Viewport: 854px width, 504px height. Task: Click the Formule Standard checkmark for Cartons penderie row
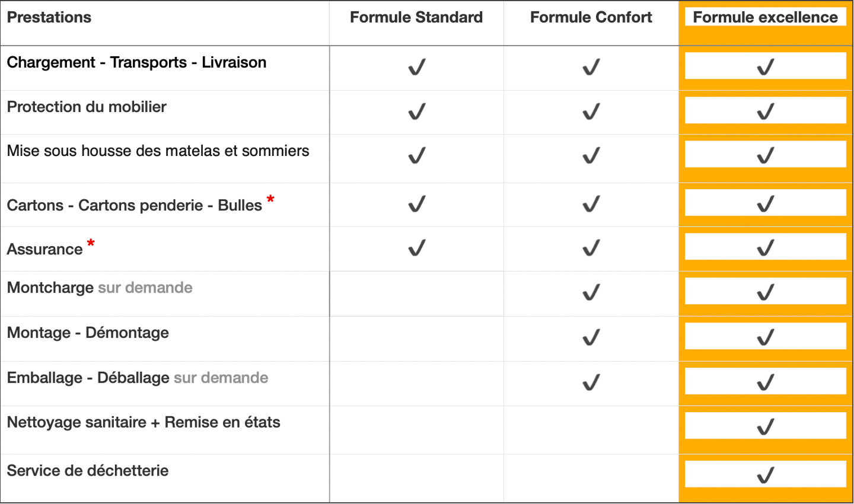click(417, 204)
